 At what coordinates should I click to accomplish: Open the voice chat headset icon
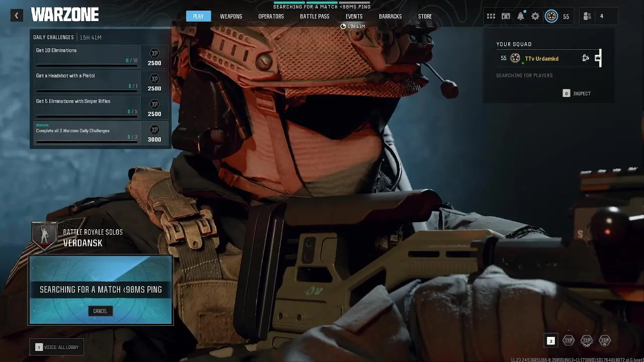506,17
